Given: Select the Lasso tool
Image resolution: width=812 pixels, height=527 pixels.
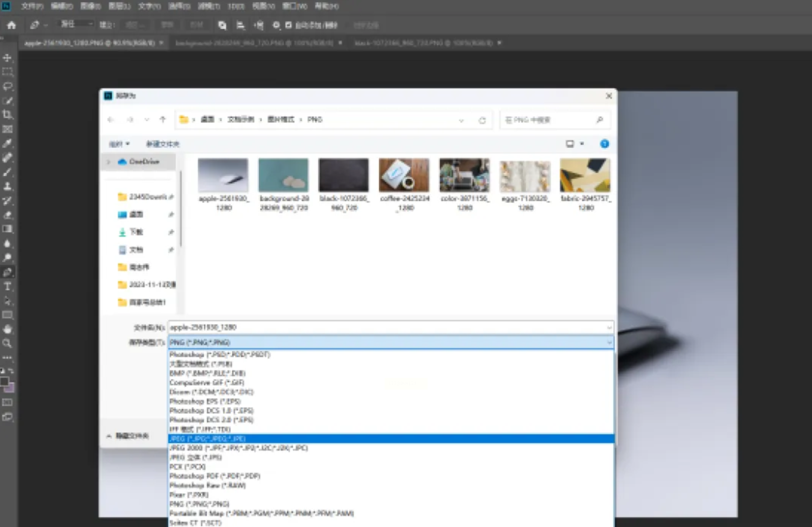Looking at the screenshot, I should pos(7,86).
